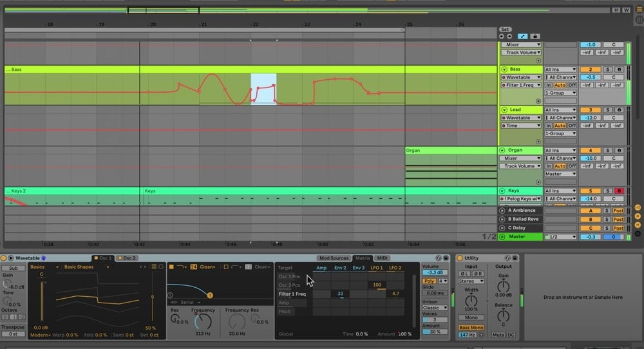Toggle the Sub oscillator button
The width and height of the screenshot is (644, 349).
[14, 267]
